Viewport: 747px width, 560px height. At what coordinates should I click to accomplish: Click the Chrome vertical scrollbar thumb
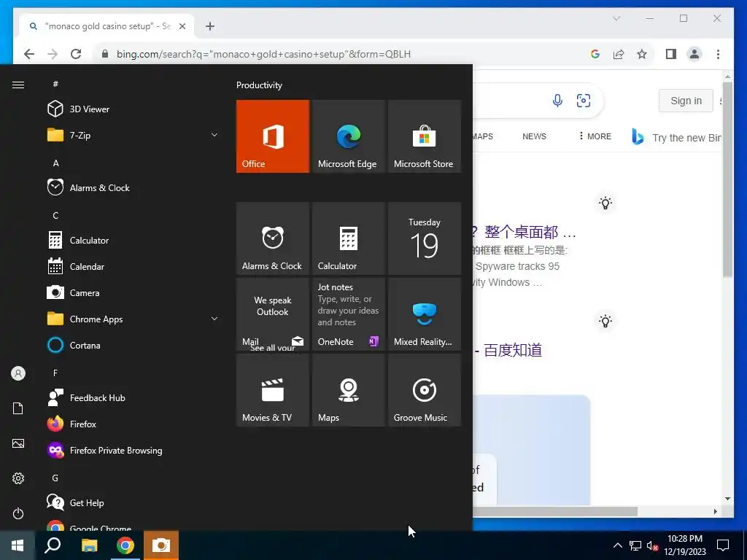click(727, 179)
